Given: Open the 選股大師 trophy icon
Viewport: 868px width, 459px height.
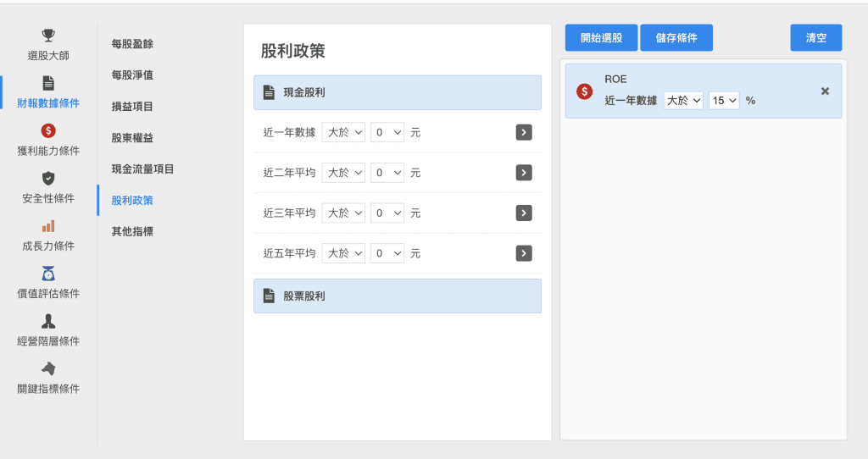Looking at the screenshot, I should click(x=48, y=36).
